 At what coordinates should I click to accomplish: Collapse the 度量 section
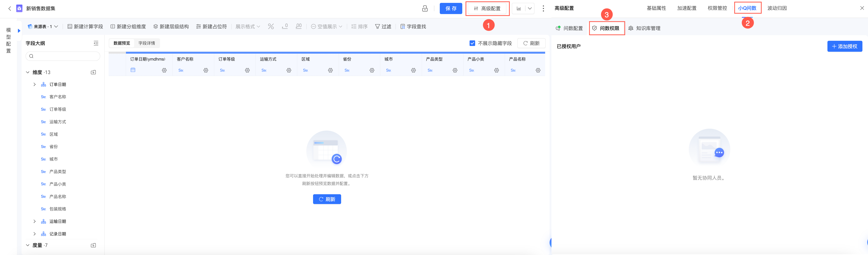click(28, 245)
